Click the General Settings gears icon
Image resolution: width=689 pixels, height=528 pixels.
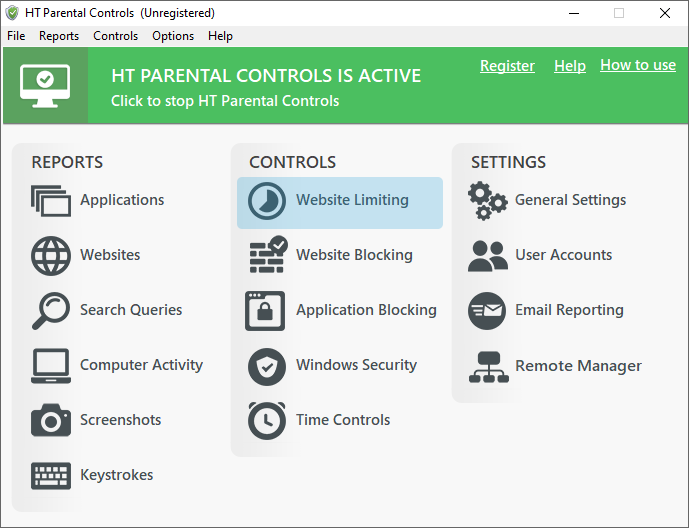pos(487,201)
